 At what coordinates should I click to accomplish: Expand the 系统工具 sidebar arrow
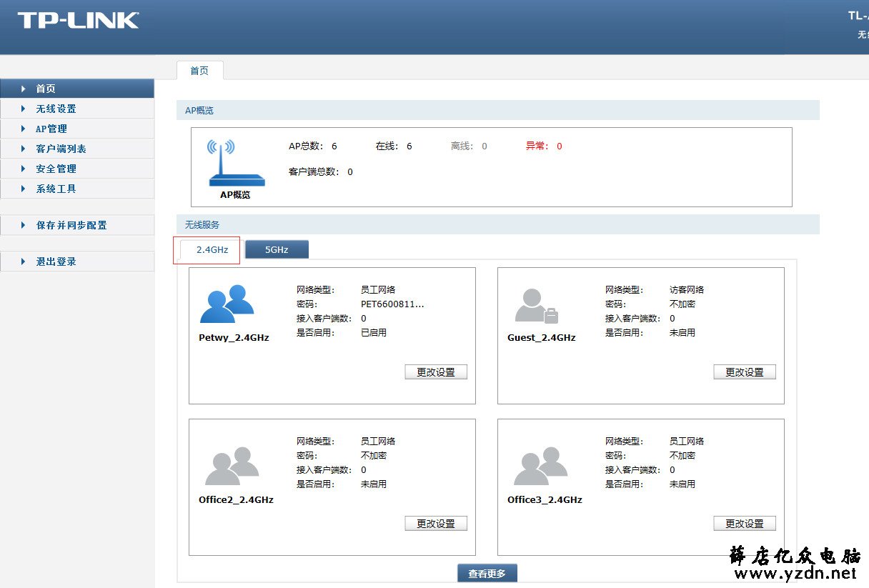pyautogui.click(x=23, y=189)
